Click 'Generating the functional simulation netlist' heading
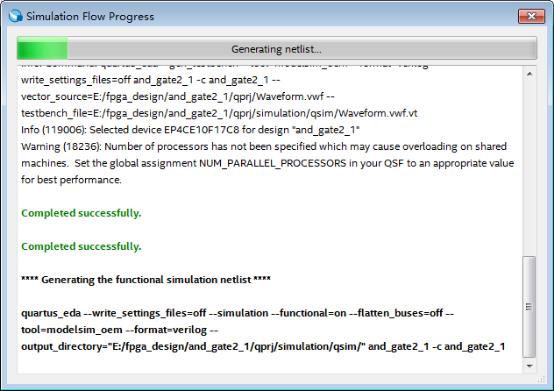Viewport: 554px width, 391px height. pyautogui.click(x=146, y=279)
